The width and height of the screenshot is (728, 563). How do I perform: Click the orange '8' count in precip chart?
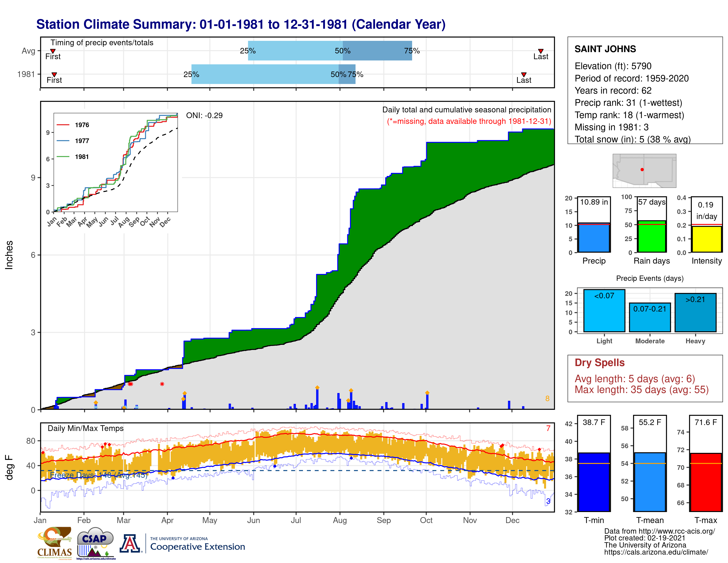(547, 399)
